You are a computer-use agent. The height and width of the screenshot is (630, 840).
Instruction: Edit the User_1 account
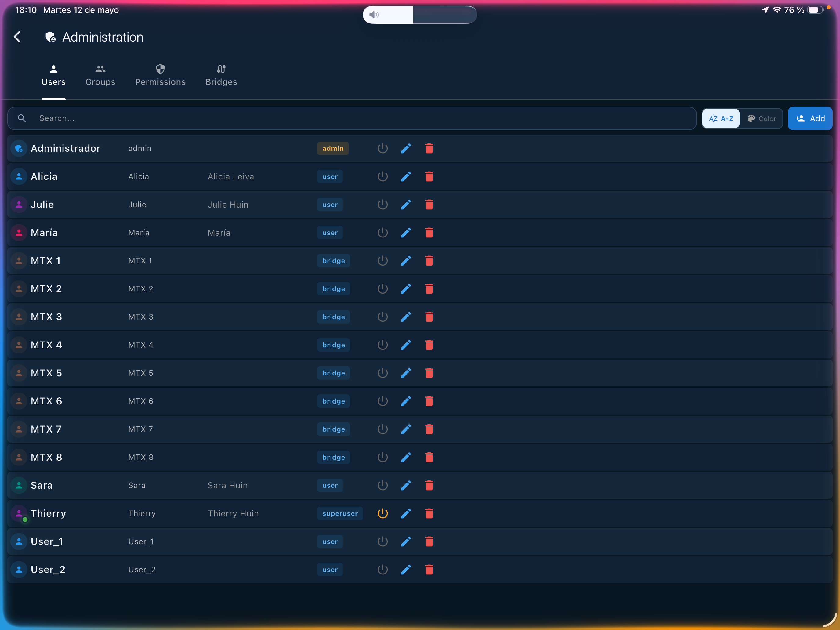click(406, 542)
